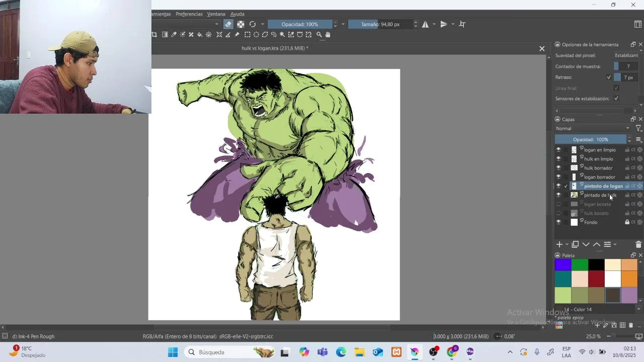Adjust the brush Opacidad slider
The image size is (644, 362).
point(300,24)
